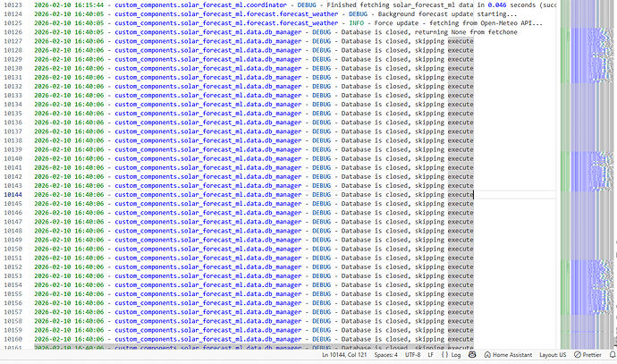The width and height of the screenshot is (617, 364).
Task: Click highlighted 'execute' on line 10132
Action: click(x=461, y=87)
